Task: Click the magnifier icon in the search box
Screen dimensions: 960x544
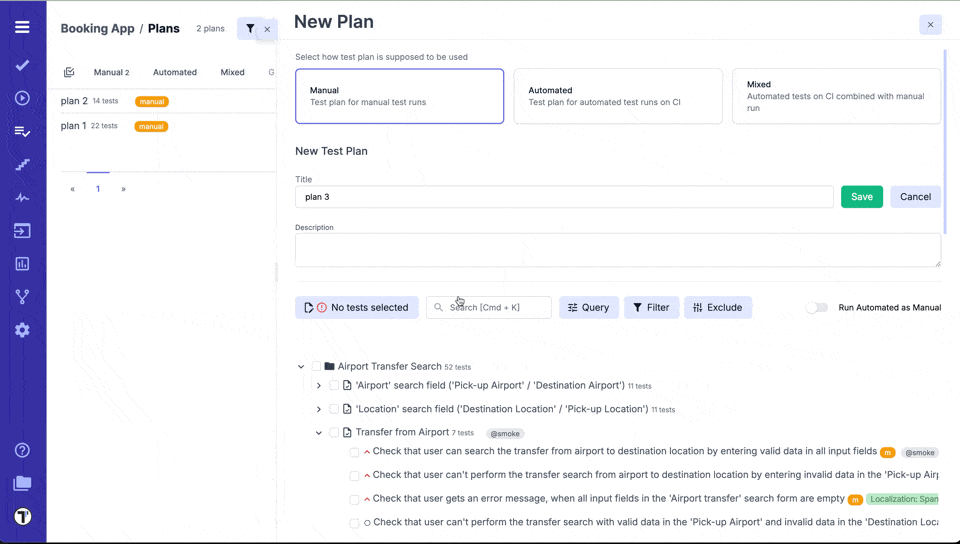Action: [438, 307]
